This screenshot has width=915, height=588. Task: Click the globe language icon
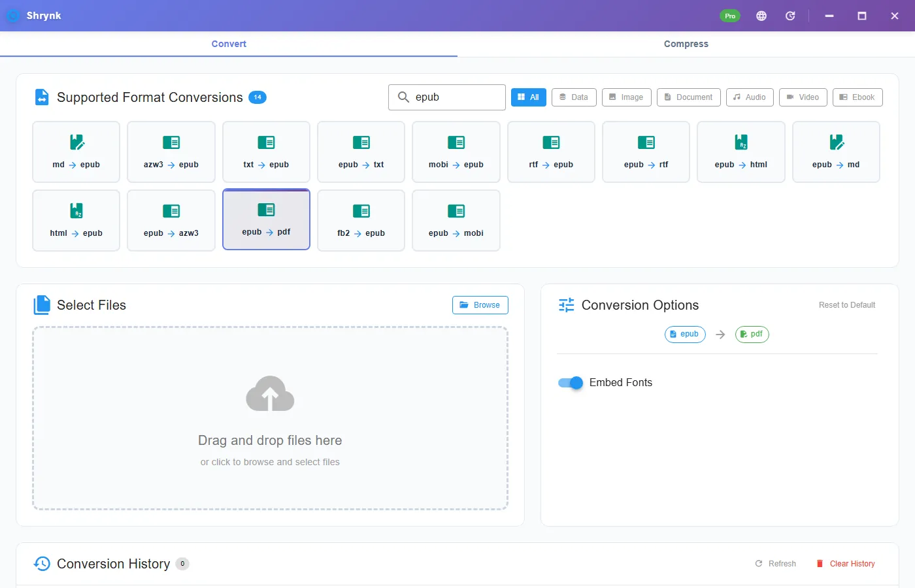[761, 16]
